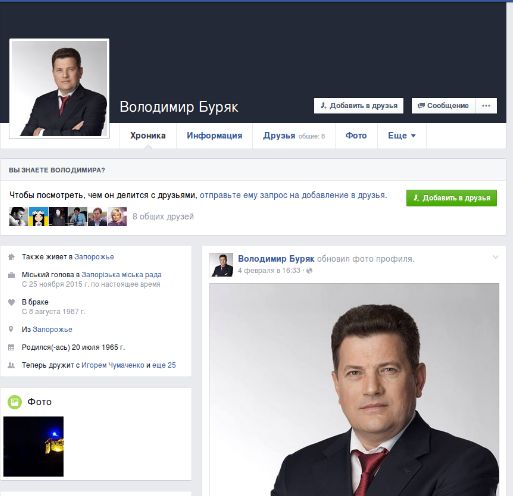Open fourth mutual friend's avatar thumbnail

78,216
